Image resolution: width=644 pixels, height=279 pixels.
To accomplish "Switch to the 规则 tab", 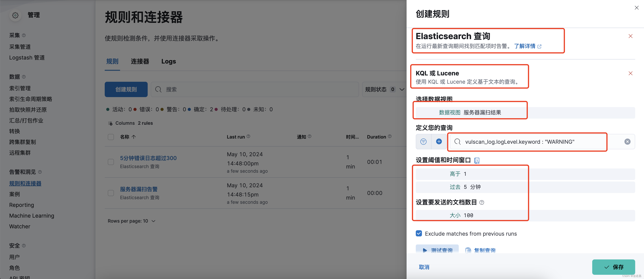I will click(x=112, y=61).
